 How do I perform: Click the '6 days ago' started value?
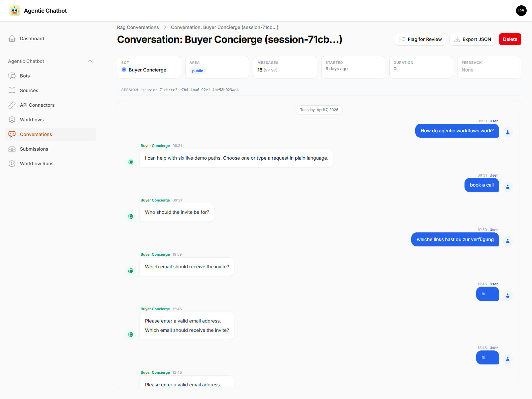tap(336, 69)
